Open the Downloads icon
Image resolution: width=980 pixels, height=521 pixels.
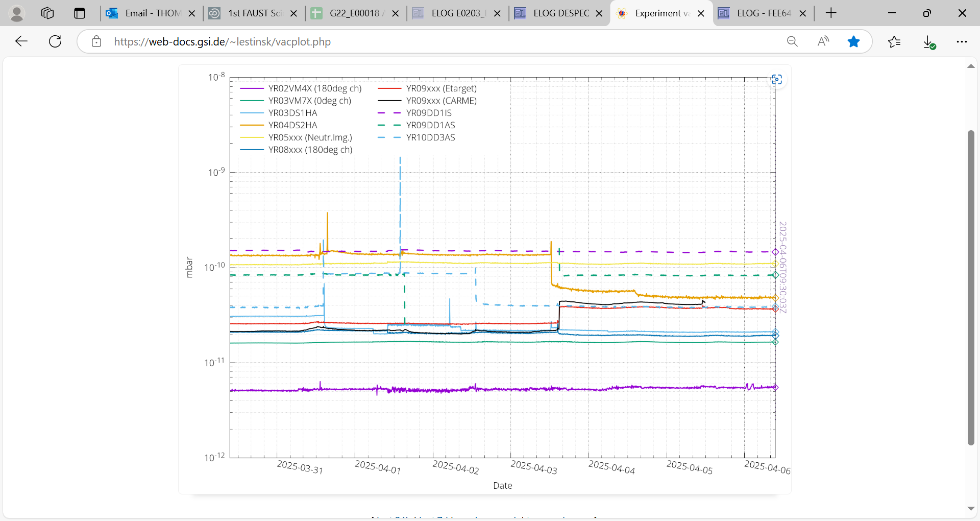point(929,42)
